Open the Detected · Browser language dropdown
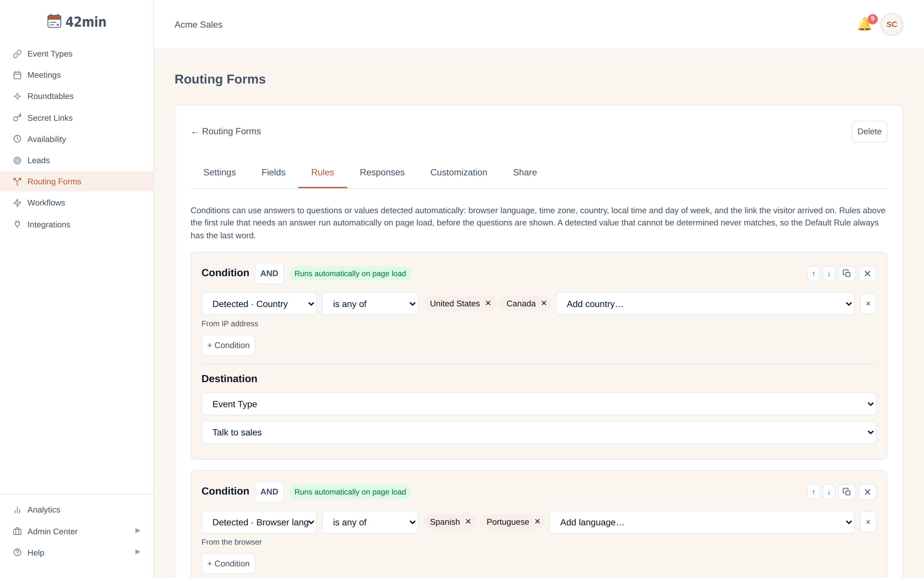The image size is (924, 578). click(259, 522)
